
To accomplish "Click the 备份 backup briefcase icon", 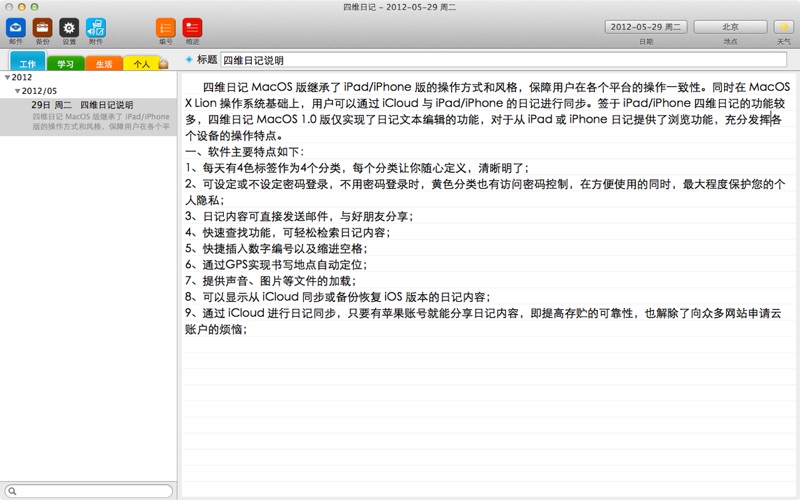I will (x=42, y=28).
